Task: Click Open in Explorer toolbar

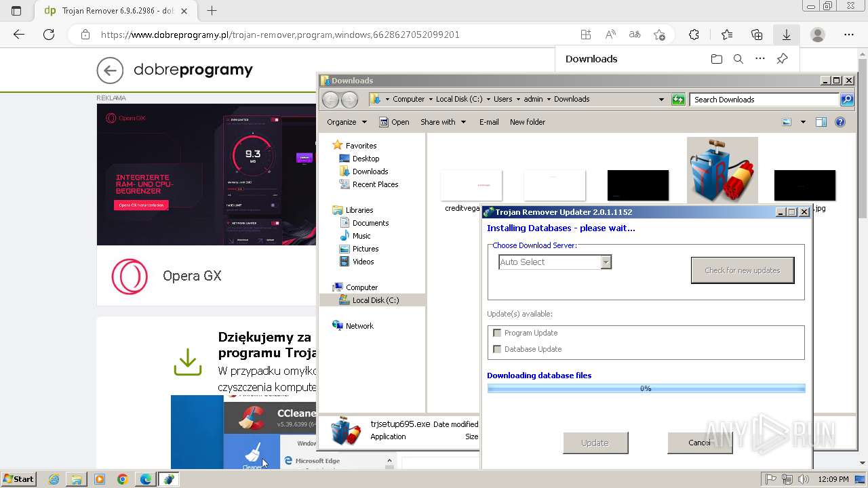Action: pos(394,122)
